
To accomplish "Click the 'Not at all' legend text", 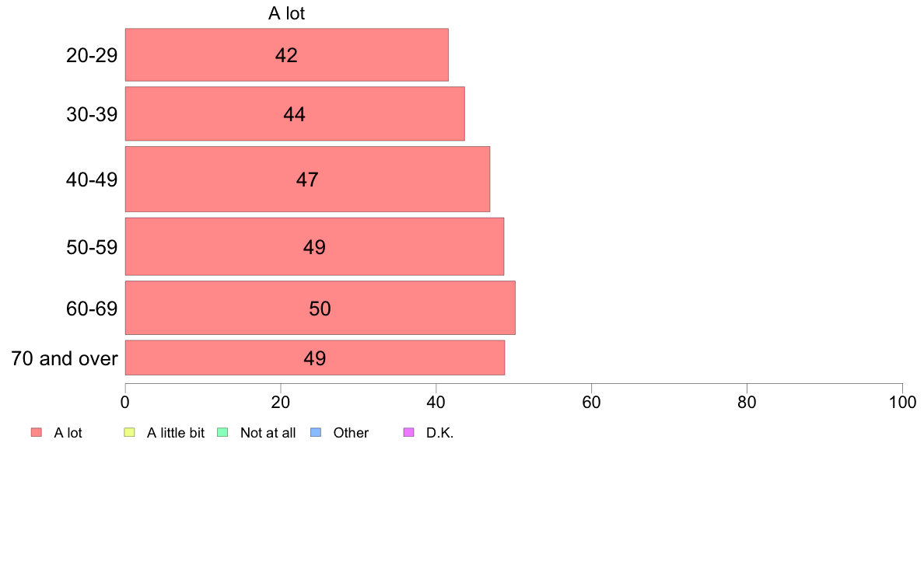I will pyautogui.click(x=268, y=433).
